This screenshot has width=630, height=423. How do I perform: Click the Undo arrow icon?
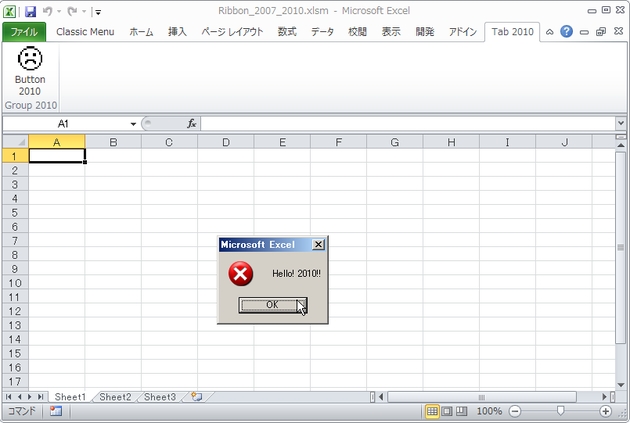47,11
